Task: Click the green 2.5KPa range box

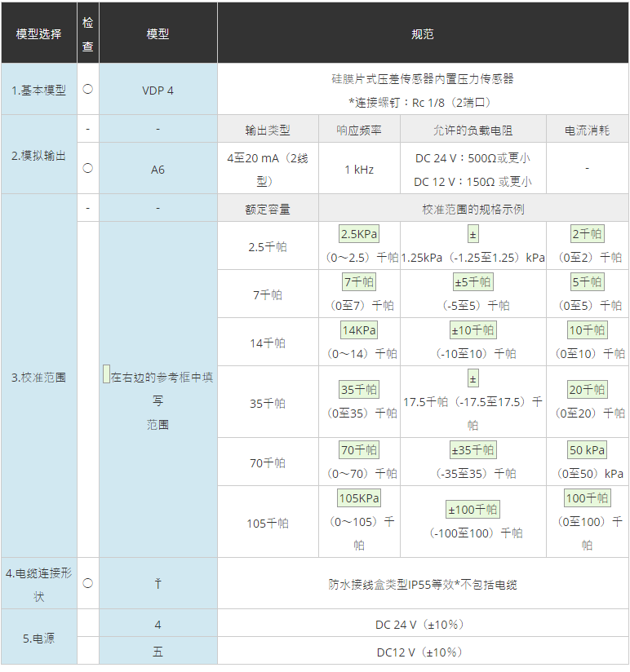Action: tap(359, 234)
